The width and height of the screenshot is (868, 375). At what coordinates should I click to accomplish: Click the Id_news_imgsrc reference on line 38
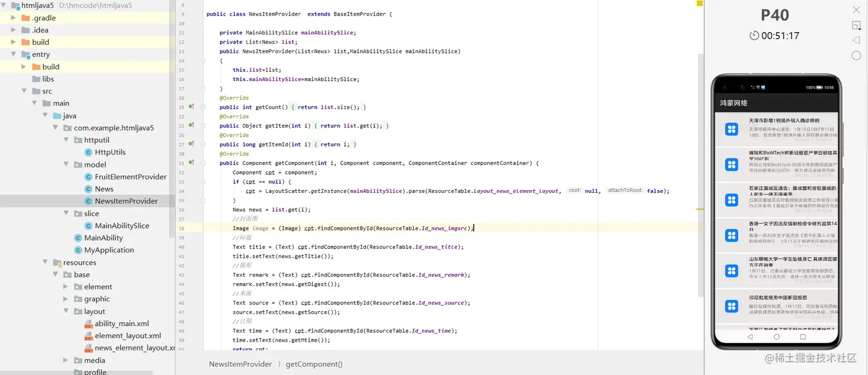445,228
